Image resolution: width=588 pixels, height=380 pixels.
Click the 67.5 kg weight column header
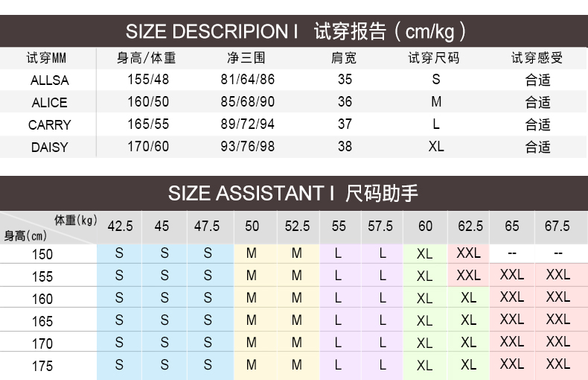[557, 226]
